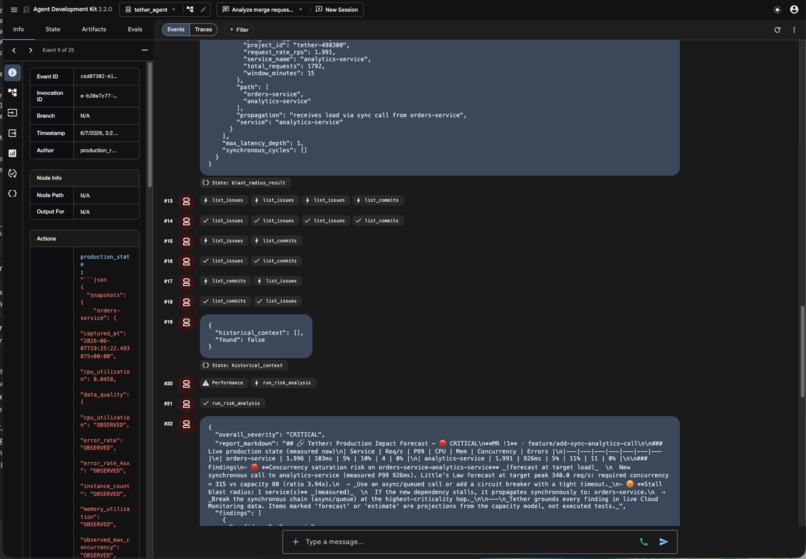
Task: Click the Invocation ID value
Action: click(99, 96)
